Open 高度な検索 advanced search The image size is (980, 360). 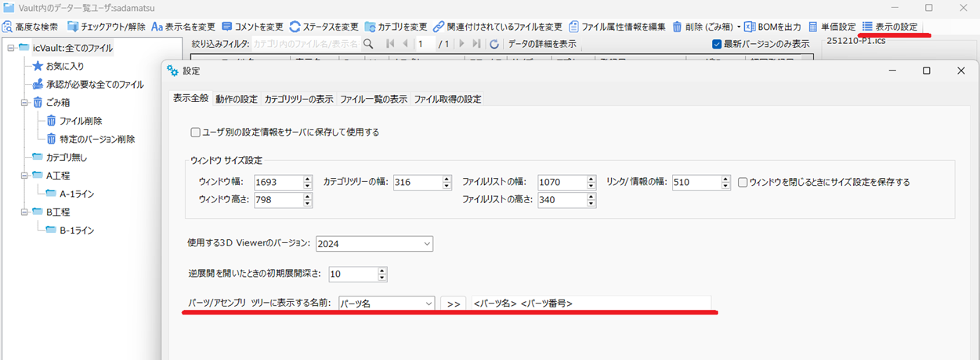[x=31, y=27]
